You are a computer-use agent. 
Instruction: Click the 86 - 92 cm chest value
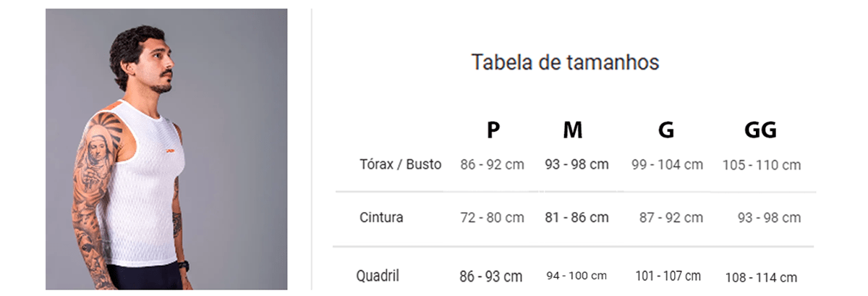492,164
